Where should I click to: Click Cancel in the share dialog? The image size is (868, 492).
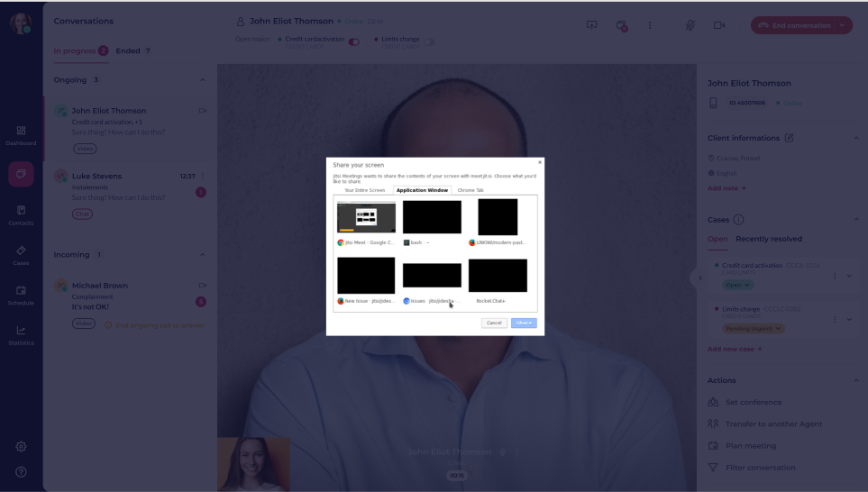click(x=494, y=323)
